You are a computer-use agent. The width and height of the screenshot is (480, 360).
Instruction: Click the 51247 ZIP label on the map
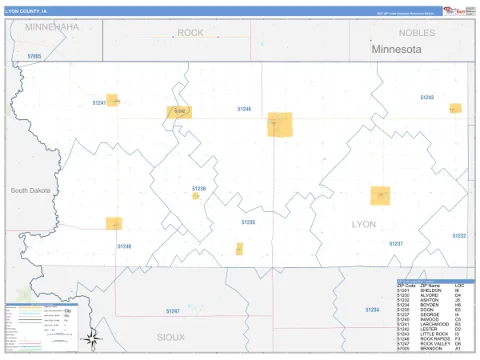click(x=173, y=311)
